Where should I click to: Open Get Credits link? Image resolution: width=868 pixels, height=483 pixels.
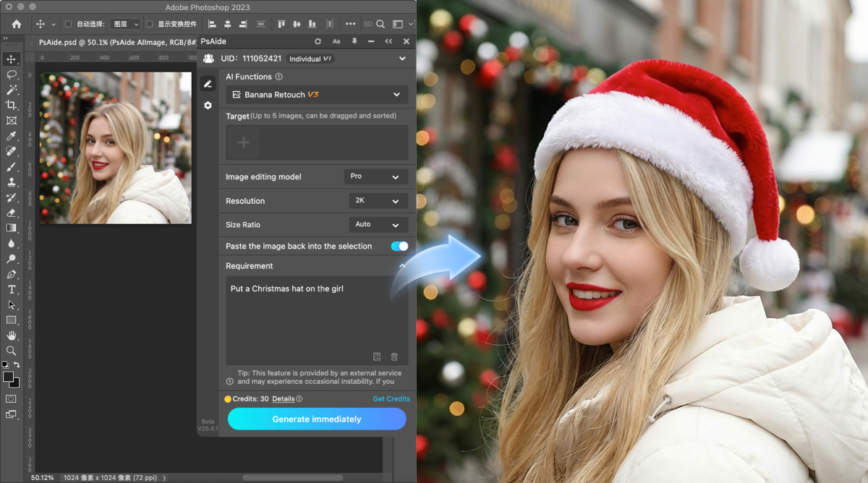click(x=392, y=398)
